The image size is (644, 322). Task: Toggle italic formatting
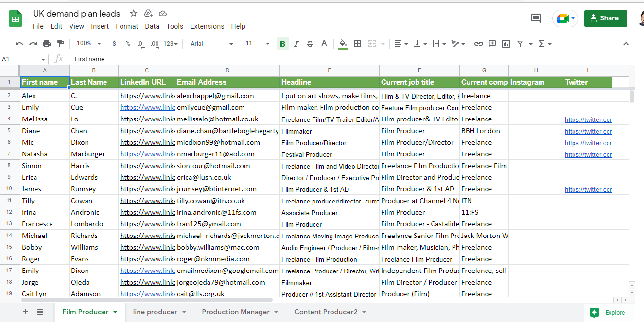[x=296, y=44]
